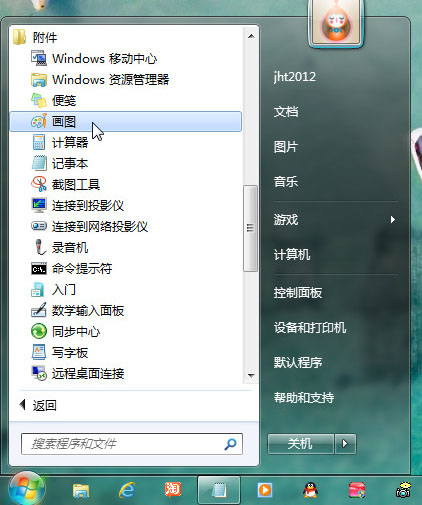Launch 画图 paint icon
422x505 pixels.
[39, 121]
